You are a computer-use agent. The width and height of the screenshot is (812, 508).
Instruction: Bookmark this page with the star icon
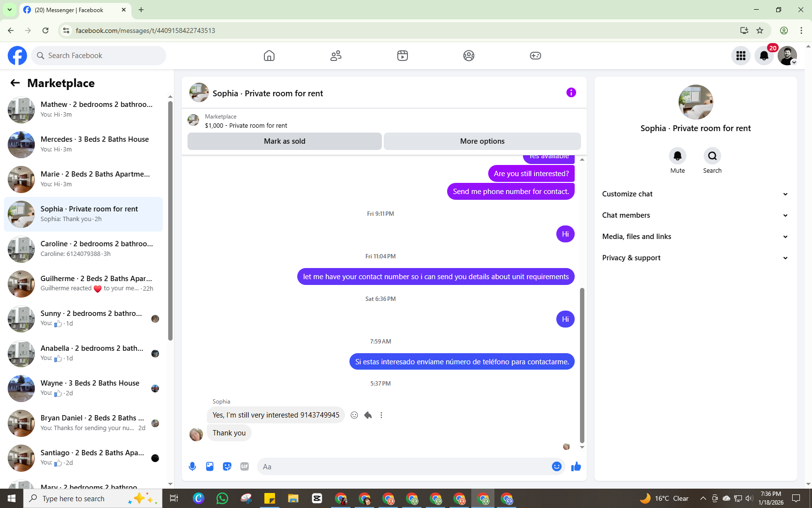(760, 30)
